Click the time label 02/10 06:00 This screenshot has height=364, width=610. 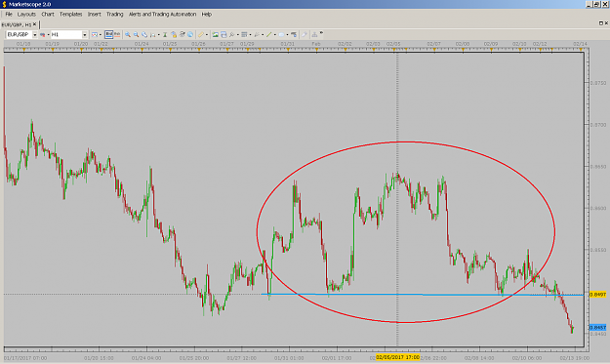click(527, 358)
